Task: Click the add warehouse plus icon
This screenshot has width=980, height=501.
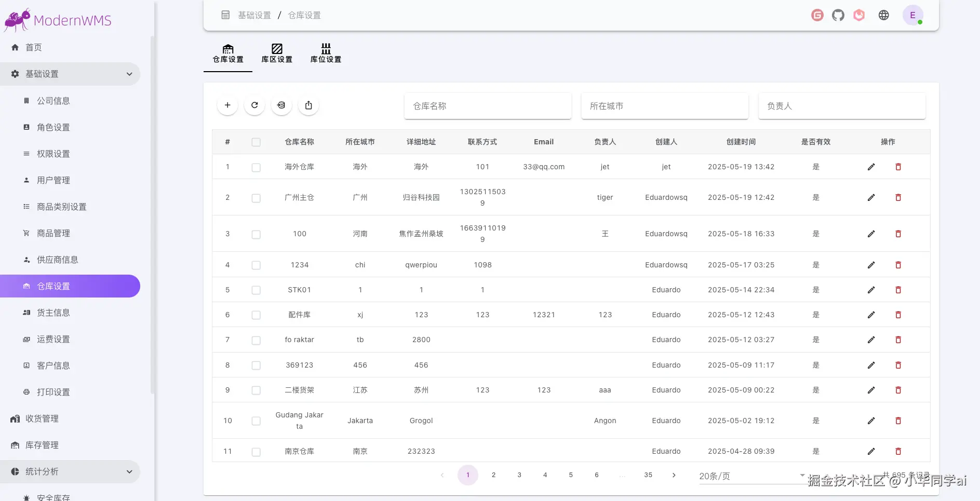Action: tap(227, 105)
